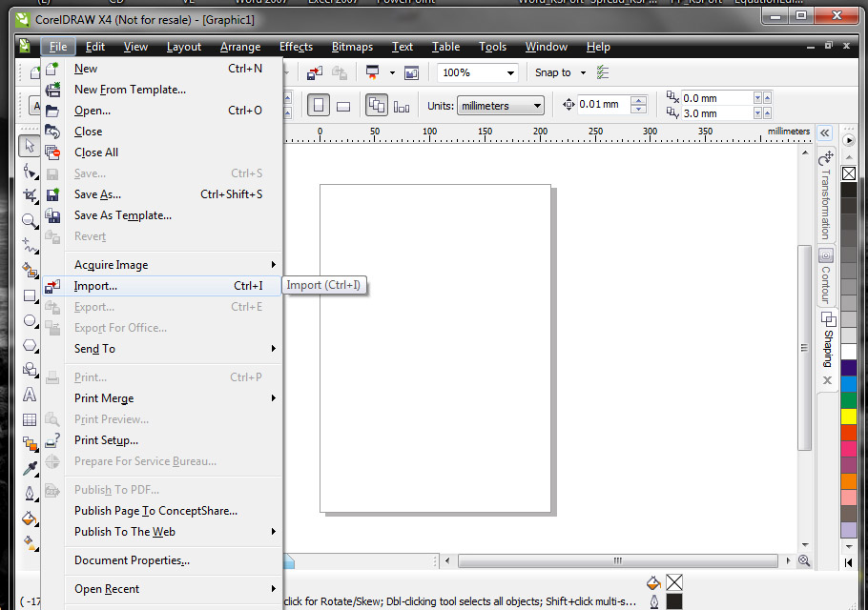The height and width of the screenshot is (610, 868).
Task: Open the Application Launcher icon
Action: click(x=373, y=72)
